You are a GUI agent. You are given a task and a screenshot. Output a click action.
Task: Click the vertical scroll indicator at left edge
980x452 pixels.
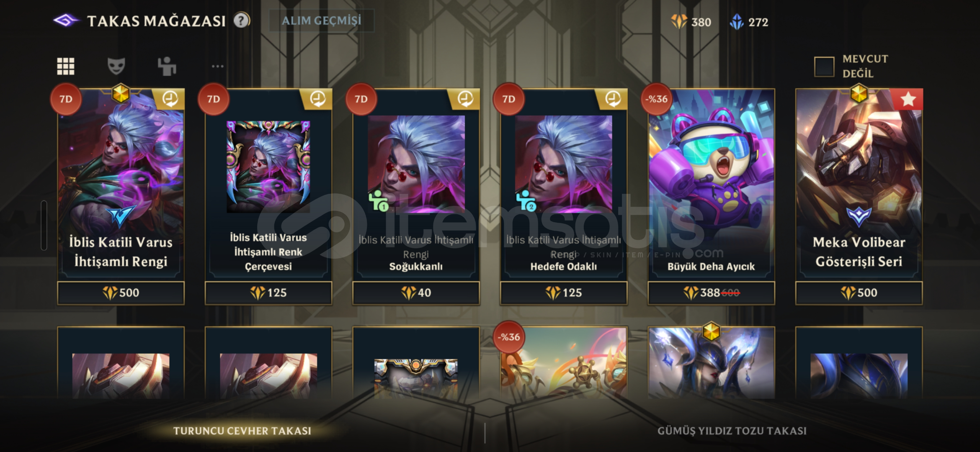click(x=44, y=225)
